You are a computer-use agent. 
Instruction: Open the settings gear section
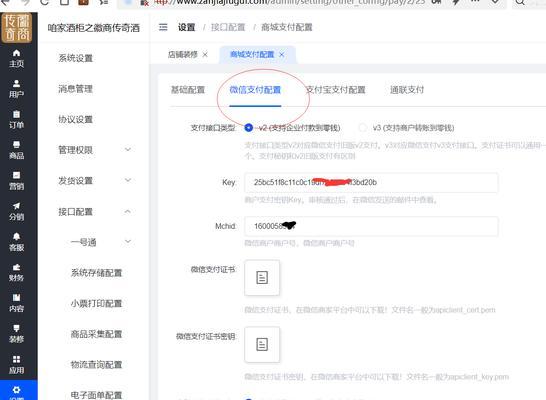click(16, 391)
